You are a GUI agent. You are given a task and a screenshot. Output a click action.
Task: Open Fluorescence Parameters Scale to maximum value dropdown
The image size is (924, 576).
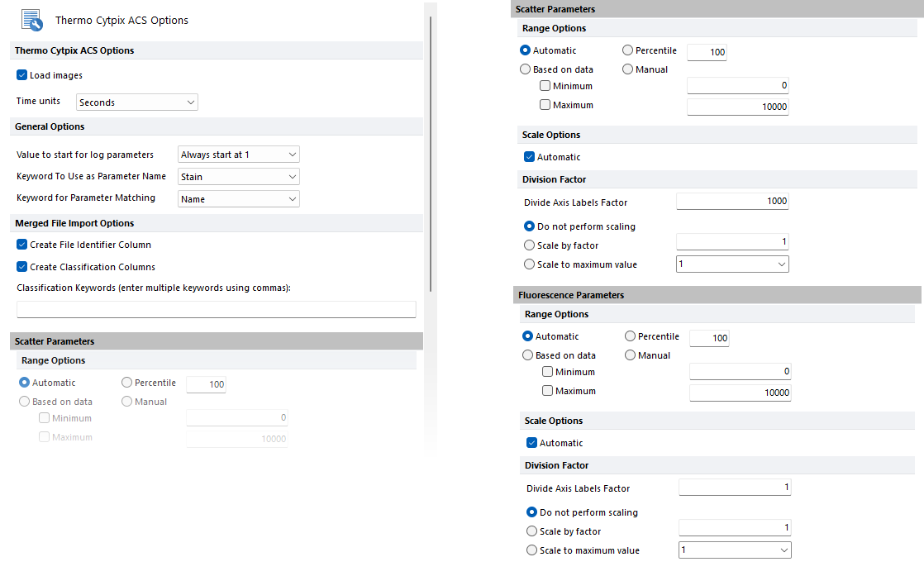[x=734, y=550]
